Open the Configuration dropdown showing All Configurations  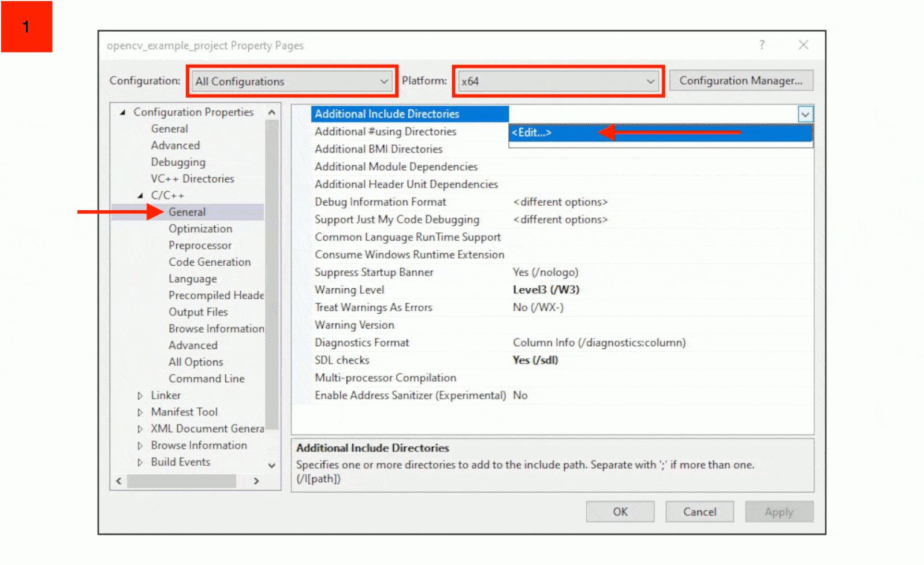click(x=292, y=81)
